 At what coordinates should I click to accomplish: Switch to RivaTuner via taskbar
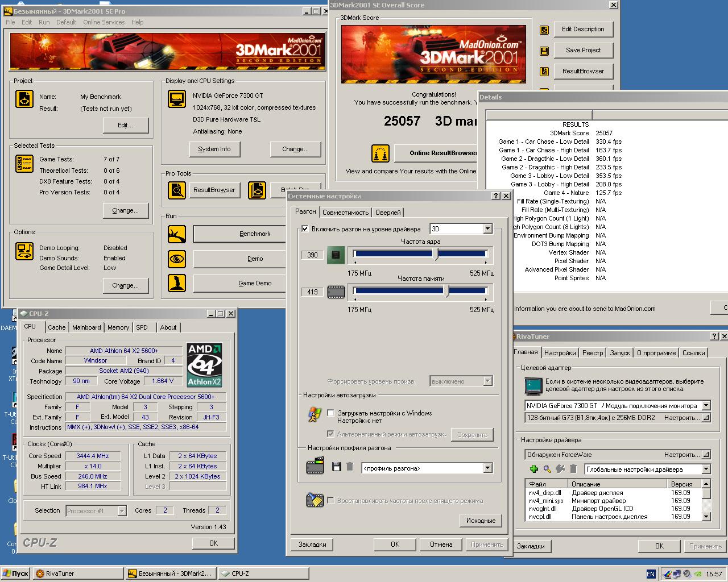[78, 573]
